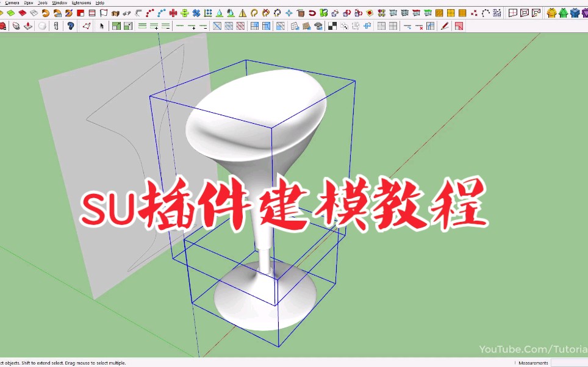Click the YouTube.Com/Tutorial watermark link
588x367 pixels.
pyautogui.click(x=534, y=349)
